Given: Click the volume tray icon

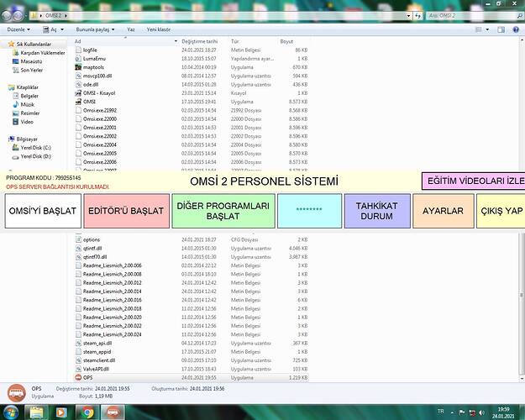Looking at the screenshot, I should point(482,412).
